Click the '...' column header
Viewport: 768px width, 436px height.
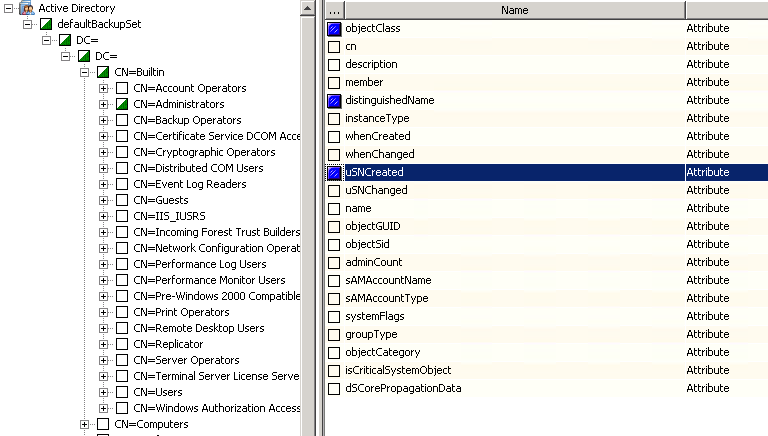[x=335, y=10]
